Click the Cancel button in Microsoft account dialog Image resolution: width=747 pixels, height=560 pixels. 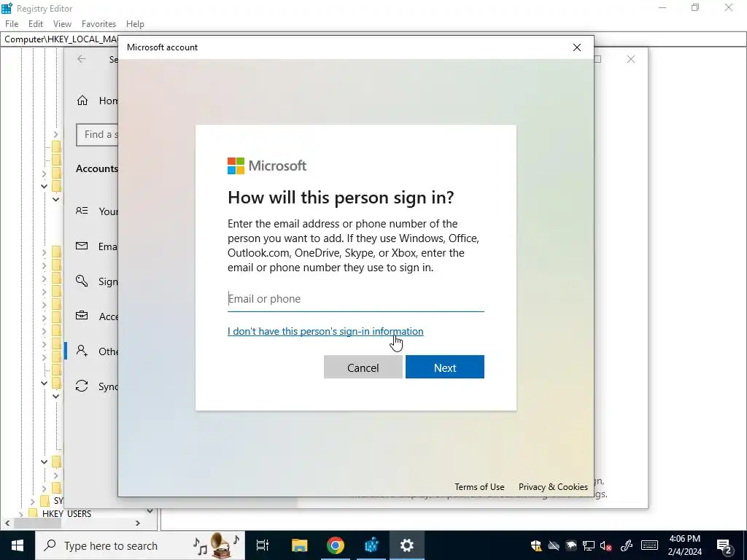tap(363, 367)
